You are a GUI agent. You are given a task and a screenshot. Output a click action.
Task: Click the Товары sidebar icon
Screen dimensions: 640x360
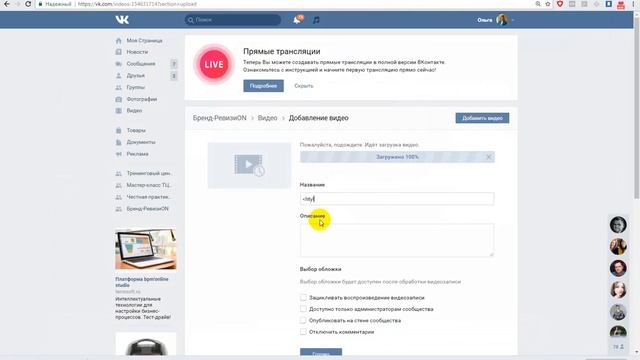pyautogui.click(x=118, y=131)
